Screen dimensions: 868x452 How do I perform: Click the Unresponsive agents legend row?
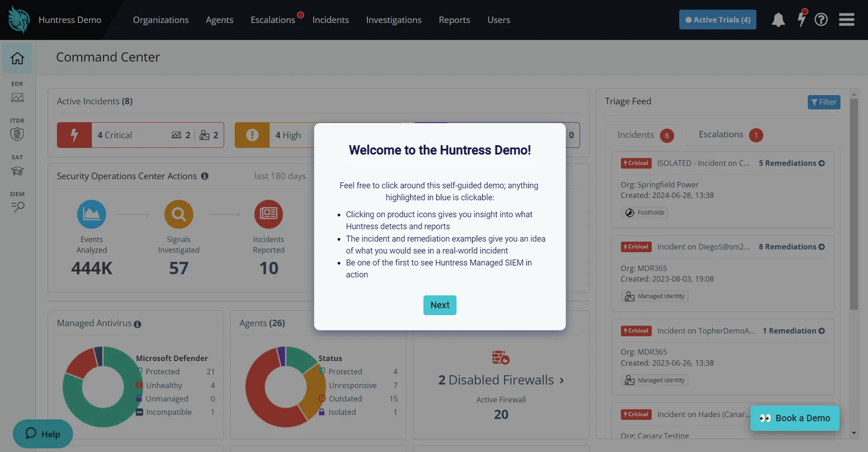click(x=358, y=385)
